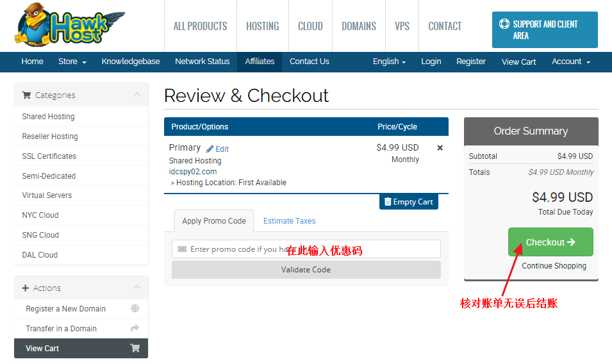
Task: Click the Empty Cart button
Action: [x=408, y=202]
